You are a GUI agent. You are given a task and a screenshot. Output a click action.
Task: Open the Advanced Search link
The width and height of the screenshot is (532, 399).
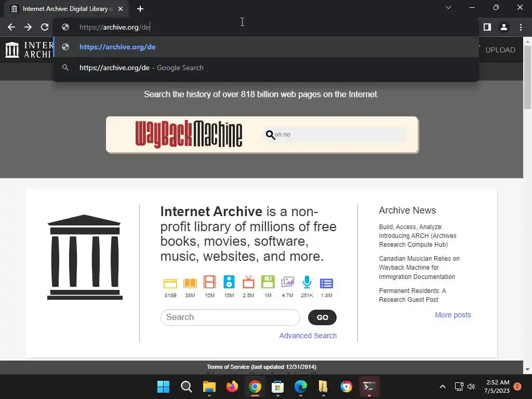[x=308, y=336]
